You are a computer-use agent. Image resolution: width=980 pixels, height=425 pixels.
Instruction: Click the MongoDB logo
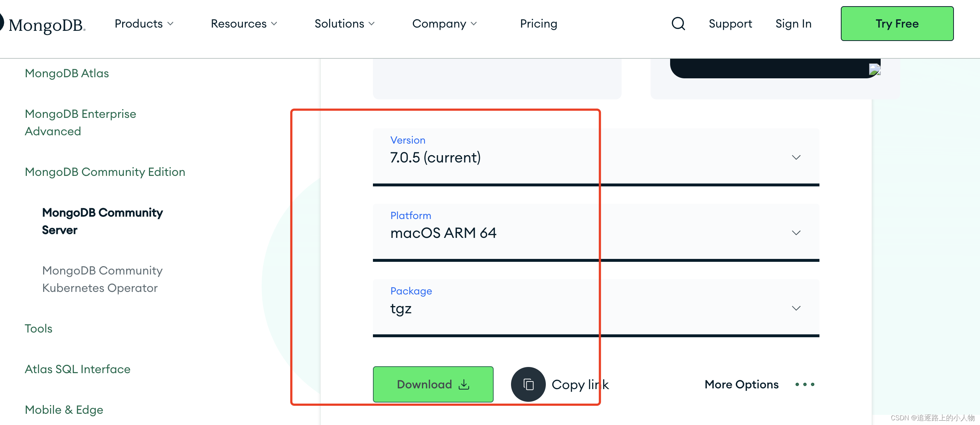[43, 25]
